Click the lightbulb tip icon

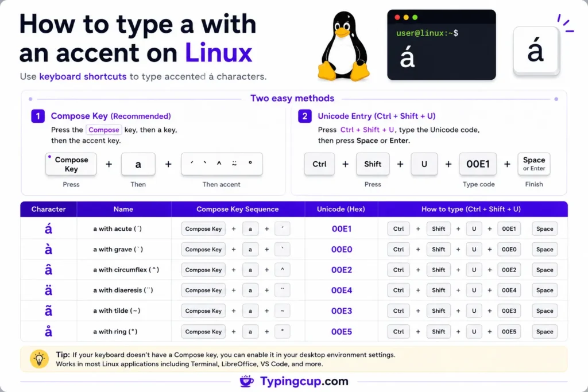pyautogui.click(x=40, y=359)
